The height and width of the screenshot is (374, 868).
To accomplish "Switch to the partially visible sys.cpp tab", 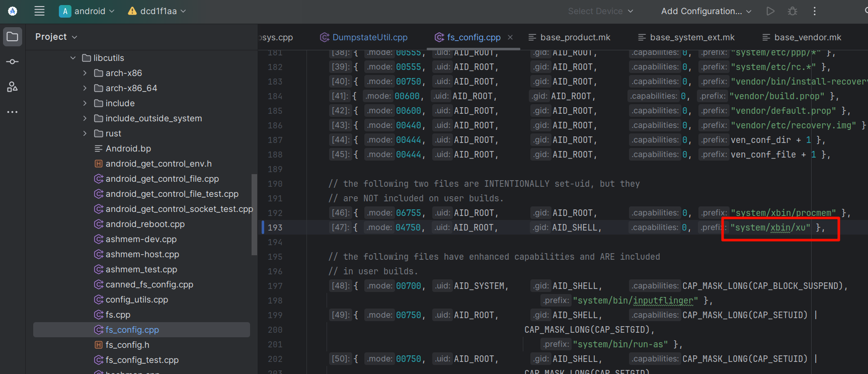I will click(276, 37).
